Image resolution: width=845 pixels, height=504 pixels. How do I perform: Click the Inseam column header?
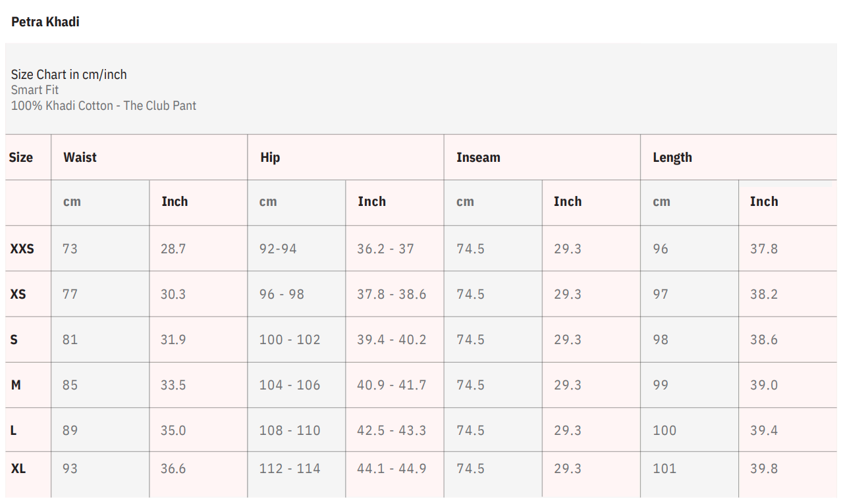coord(478,157)
